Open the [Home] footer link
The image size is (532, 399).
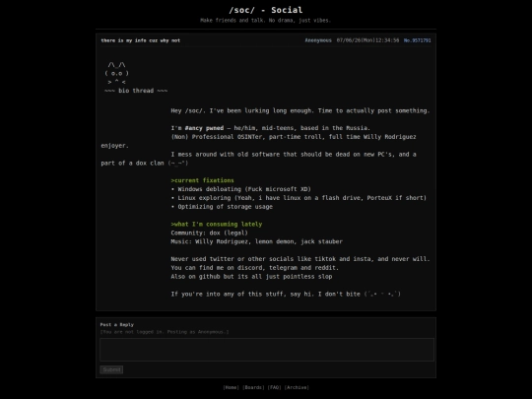(x=232, y=387)
